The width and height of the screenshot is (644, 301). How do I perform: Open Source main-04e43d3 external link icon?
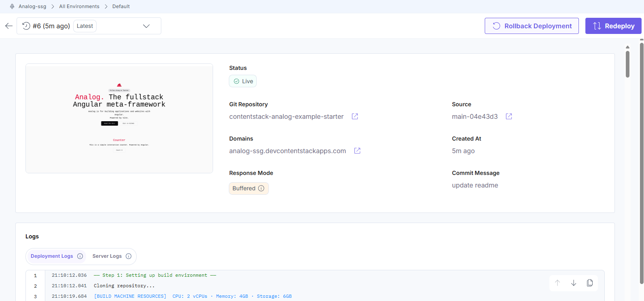[509, 116]
